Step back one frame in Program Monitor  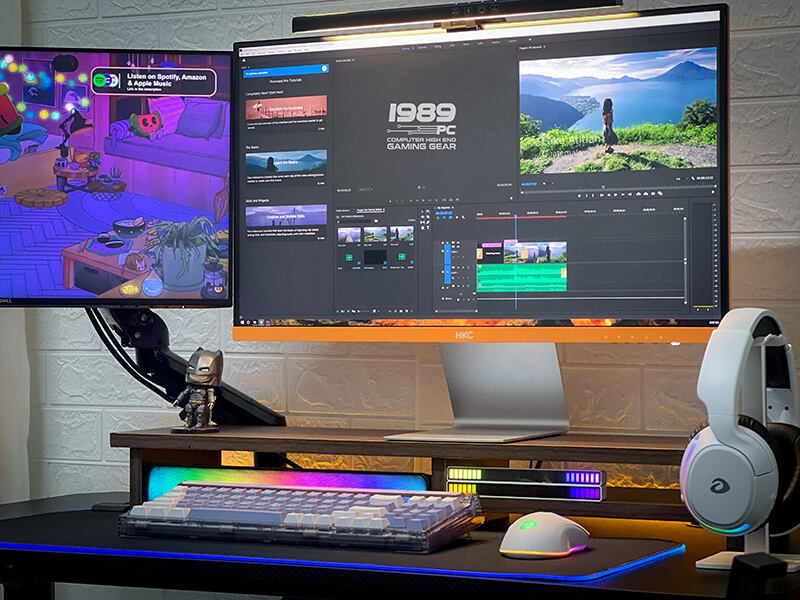[609, 194]
